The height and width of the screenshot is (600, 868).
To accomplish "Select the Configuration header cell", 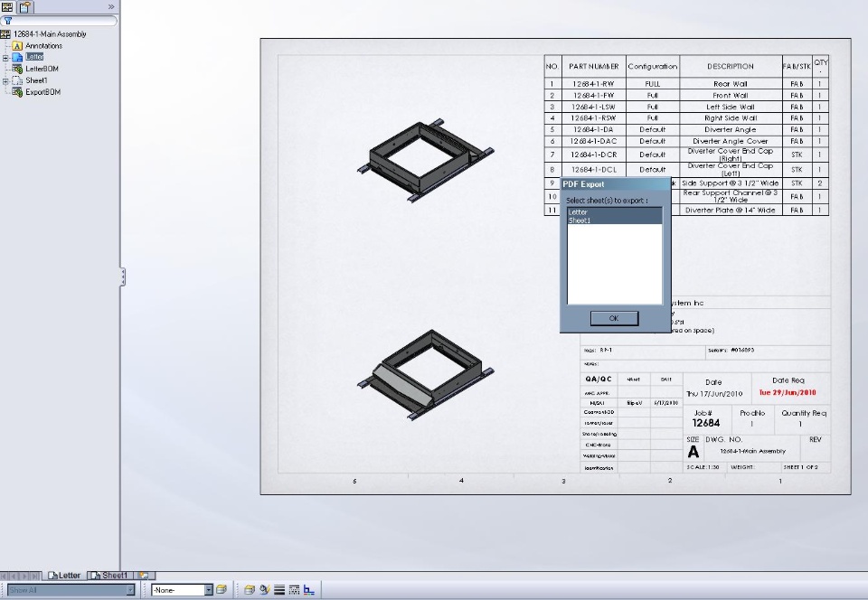I will tap(653, 66).
